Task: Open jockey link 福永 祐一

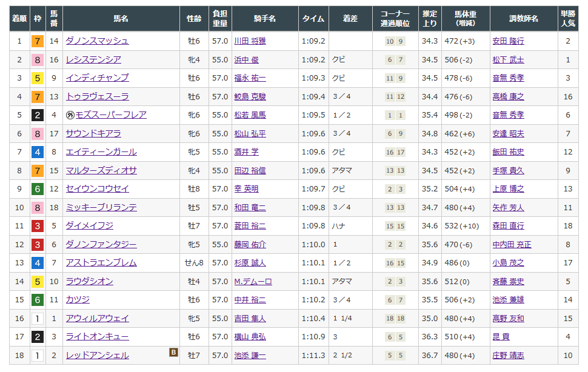Action: click(250, 78)
